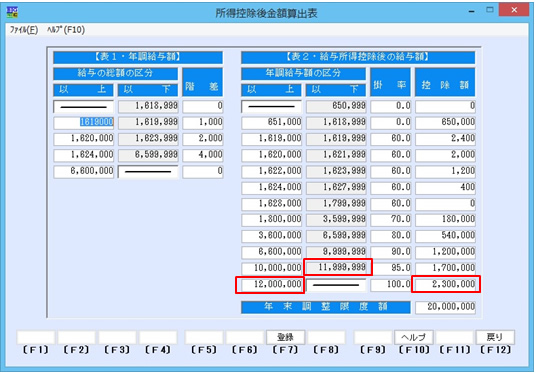
Task: Click the 控除額 field showing 1,200,000
Action: coord(445,252)
